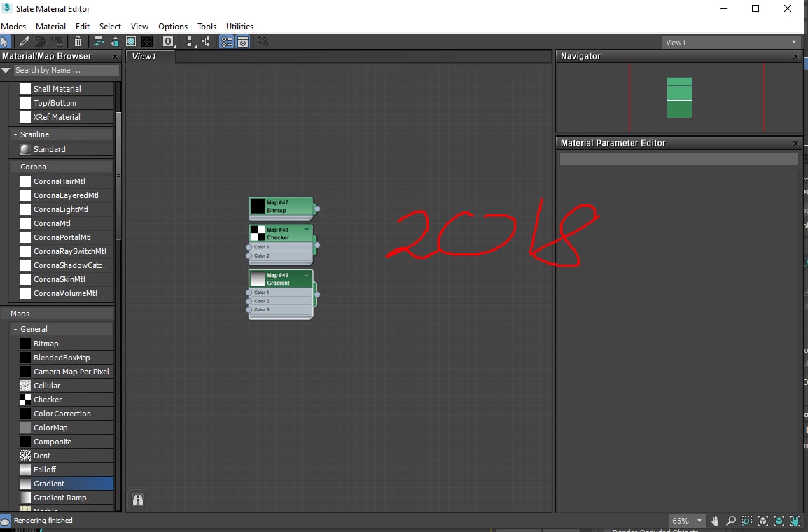Select the Checker map entry

(x=66, y=400)
